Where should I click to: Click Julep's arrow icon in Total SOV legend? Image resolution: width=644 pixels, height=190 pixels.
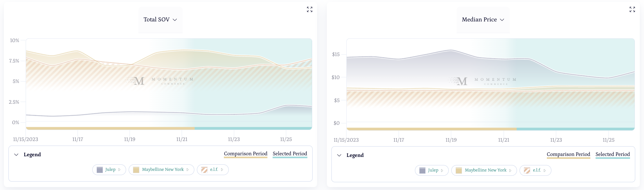(120, 170)
